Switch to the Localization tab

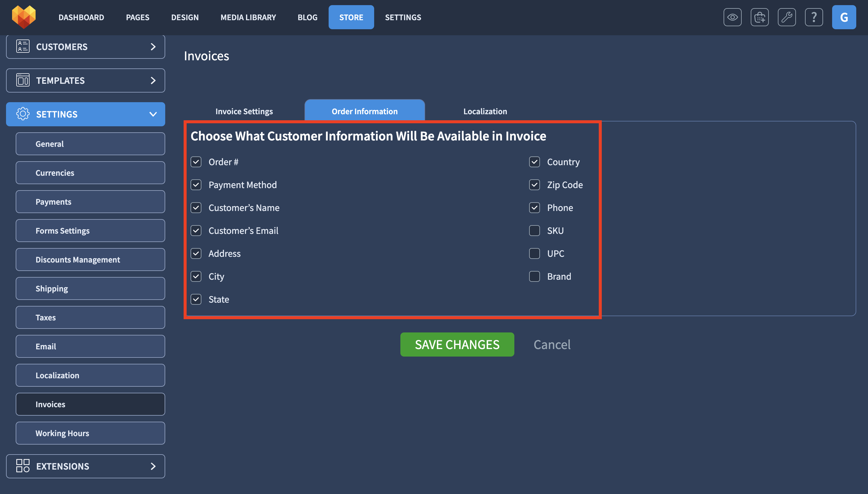(485, 111)
